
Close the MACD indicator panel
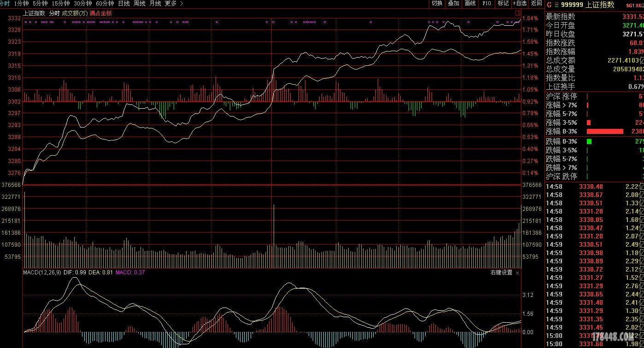517,273
